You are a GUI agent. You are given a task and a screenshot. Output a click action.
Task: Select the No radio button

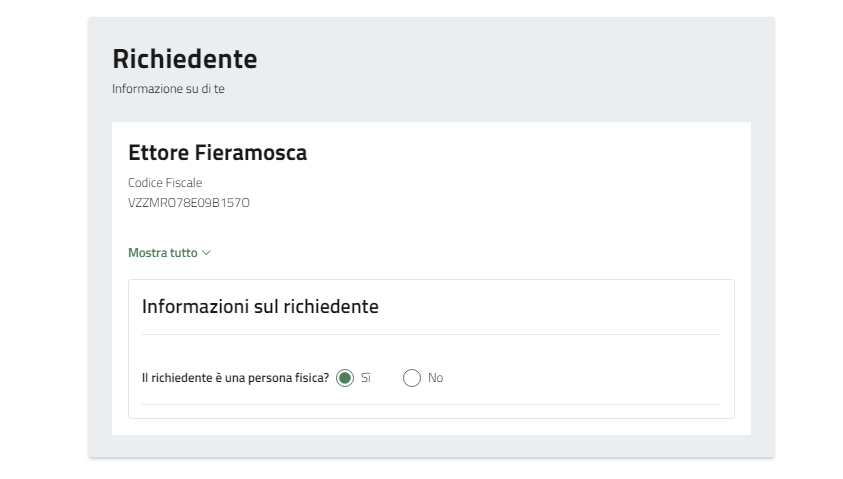point(412,378)
